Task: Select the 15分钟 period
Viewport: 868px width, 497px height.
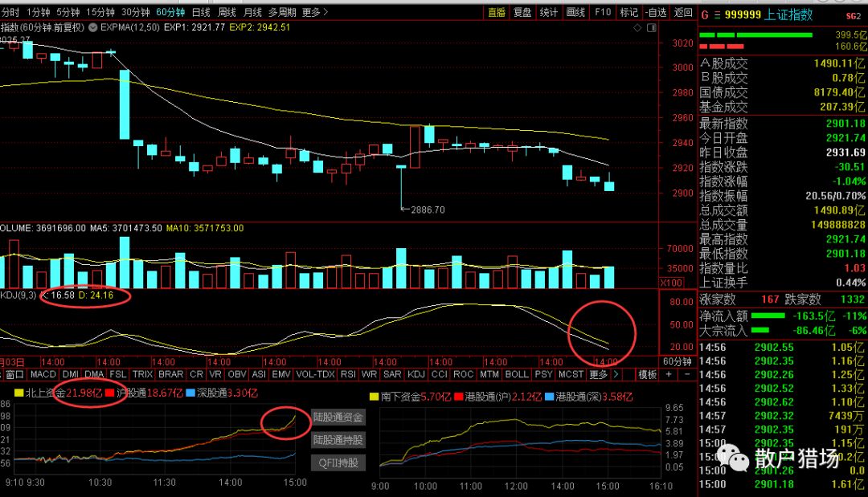Action: pyautogui.click(x=100, y=12)
